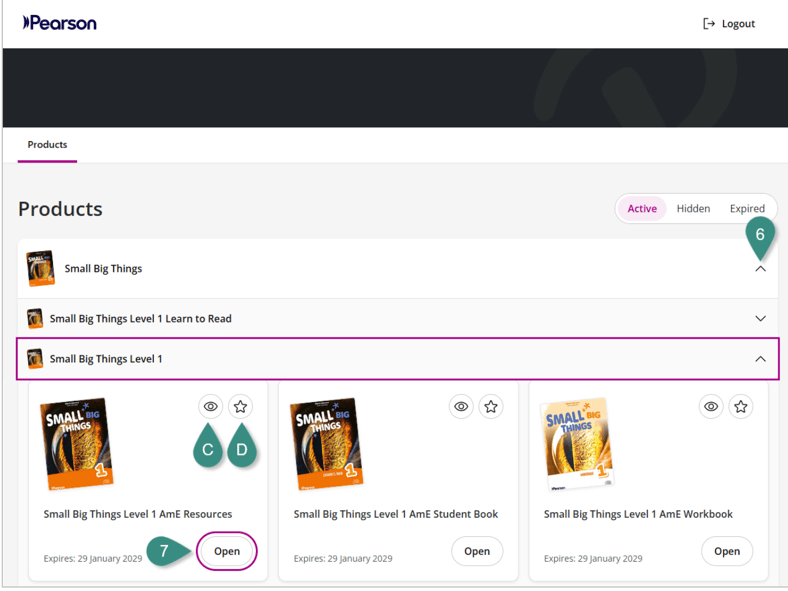Collapse the Small Big Things Level 1 row
This screenshot has width=788, height=591.
760,359
